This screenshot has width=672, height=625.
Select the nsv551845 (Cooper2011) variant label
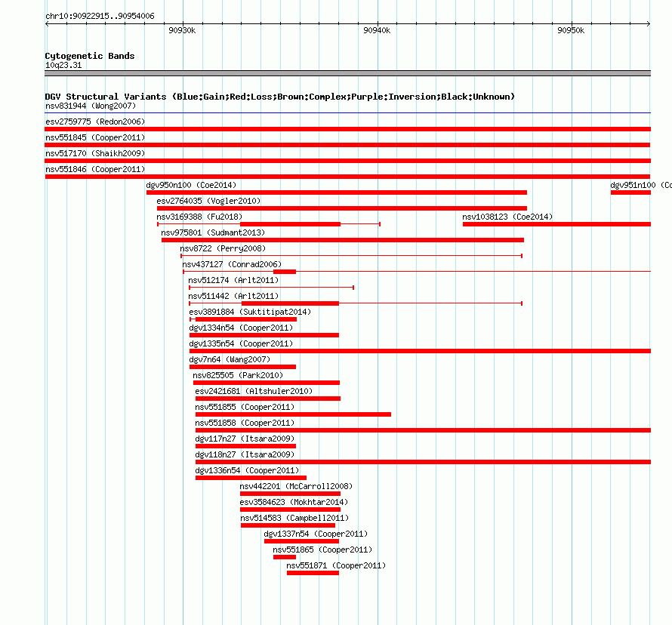tap(95, 137)
